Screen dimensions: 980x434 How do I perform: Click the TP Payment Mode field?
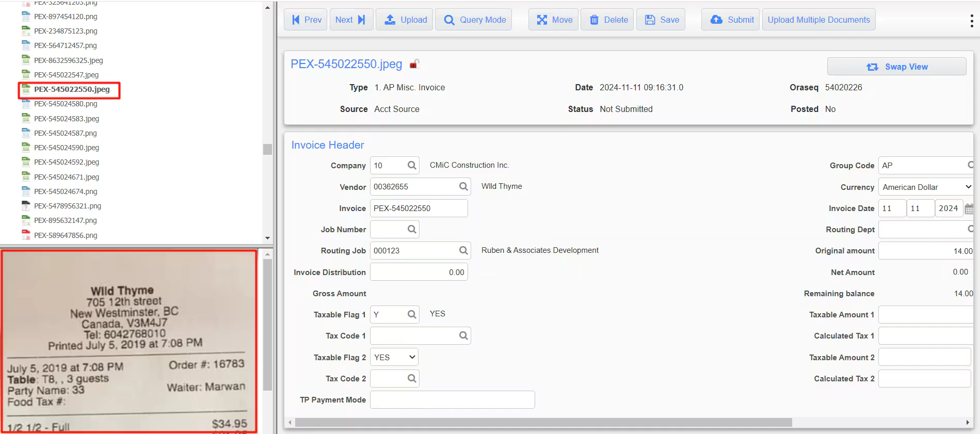click(452, 399)
